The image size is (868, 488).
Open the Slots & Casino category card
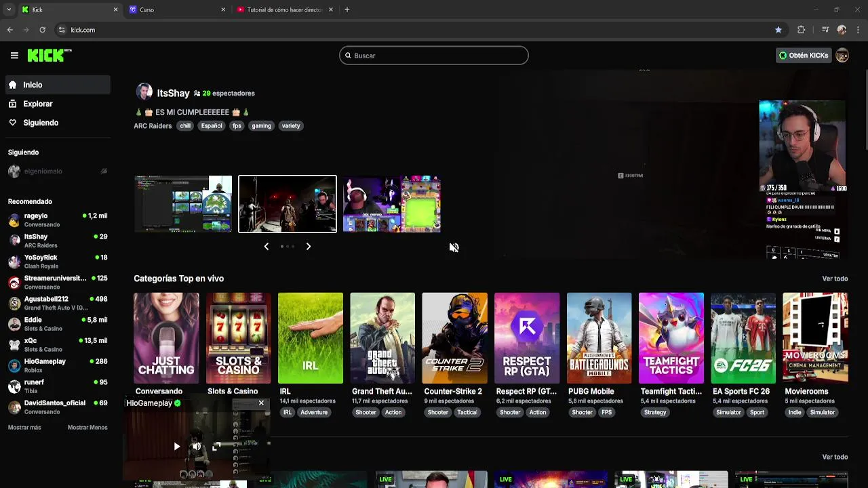click(238, 338)
